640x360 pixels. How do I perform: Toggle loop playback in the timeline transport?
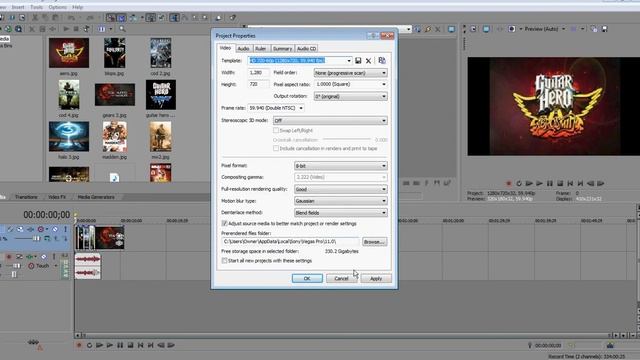(89, 345)
